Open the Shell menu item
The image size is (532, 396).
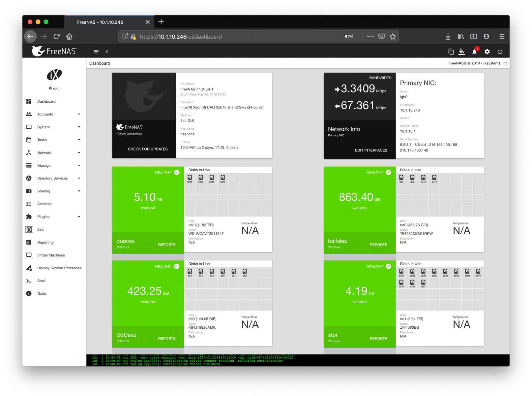(41, 281)
